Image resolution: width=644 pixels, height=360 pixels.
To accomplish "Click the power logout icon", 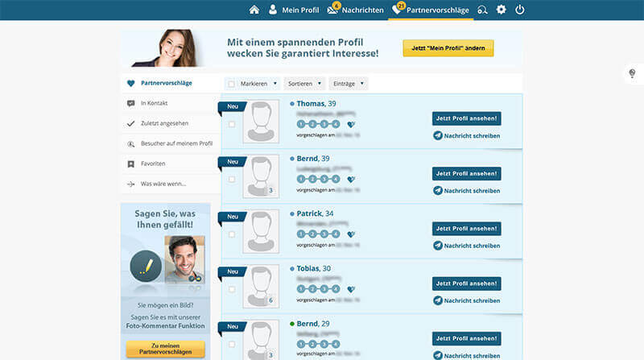I will pyautogui.click(x=520, y=10).
